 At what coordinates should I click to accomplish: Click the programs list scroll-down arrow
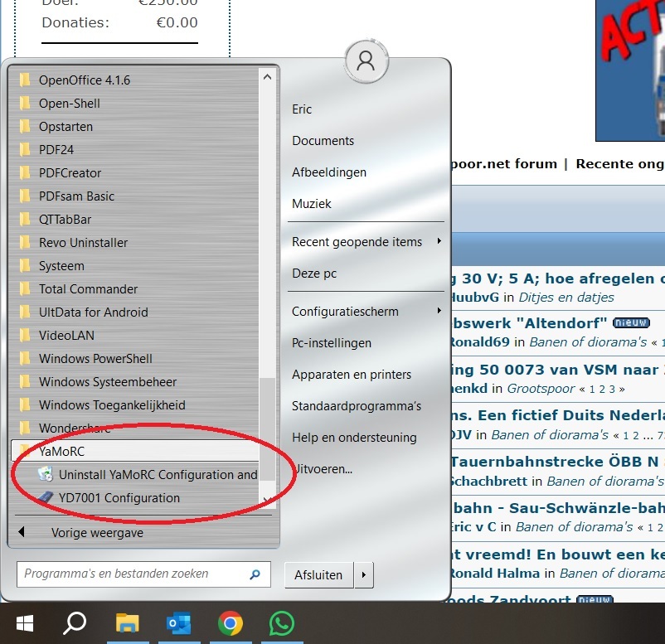pyautogui.click(x=267, y=501)
